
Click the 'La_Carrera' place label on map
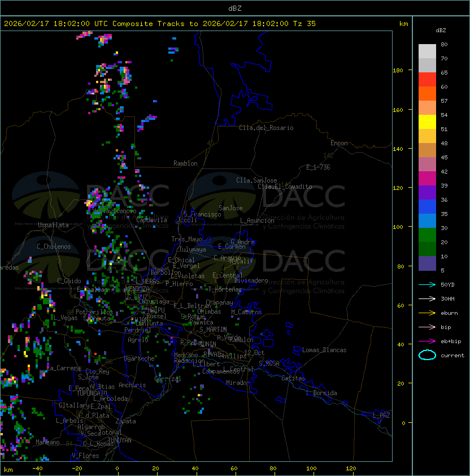[64, 368]
